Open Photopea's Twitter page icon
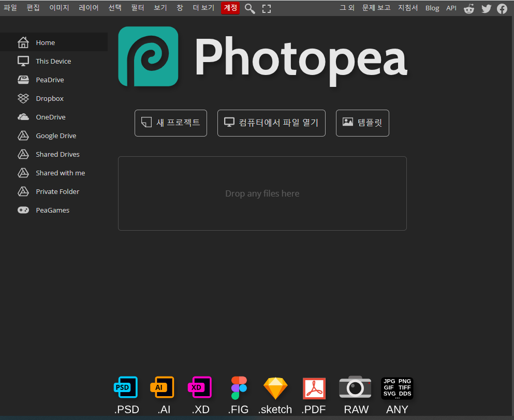Image resolution: width=514 pixels, height=420 pixels. [487, 9]
